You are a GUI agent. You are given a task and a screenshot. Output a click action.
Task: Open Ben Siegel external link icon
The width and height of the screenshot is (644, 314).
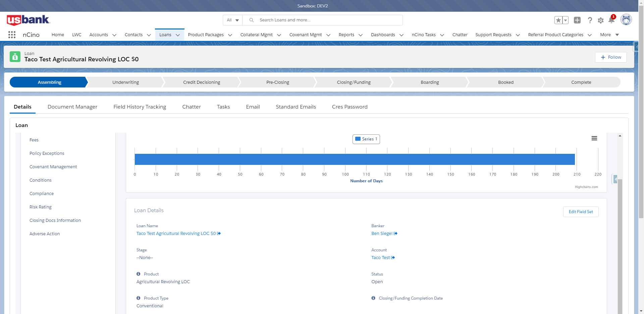(395, 234)
